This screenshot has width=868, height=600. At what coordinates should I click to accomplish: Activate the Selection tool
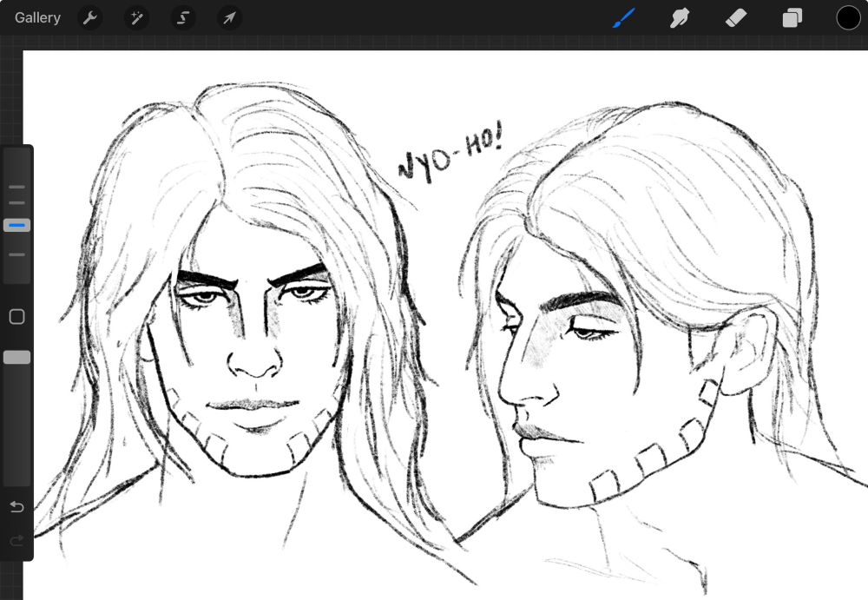pyautogui.click(x=182, y=18)
